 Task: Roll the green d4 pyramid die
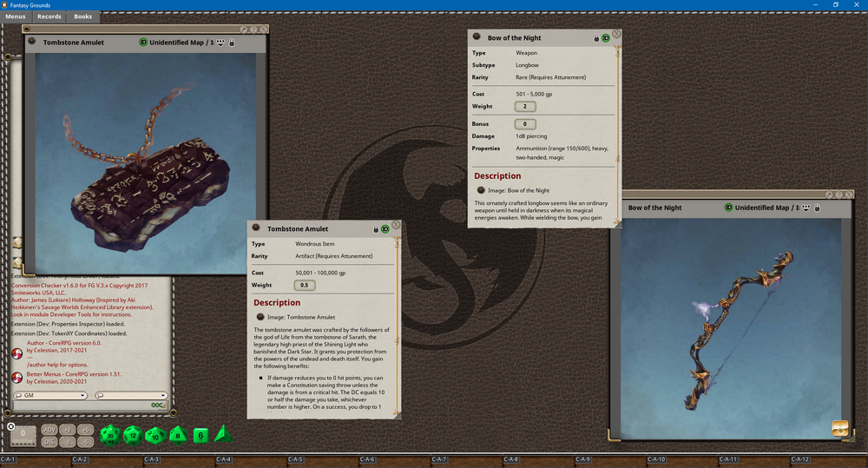click(222, 433)
